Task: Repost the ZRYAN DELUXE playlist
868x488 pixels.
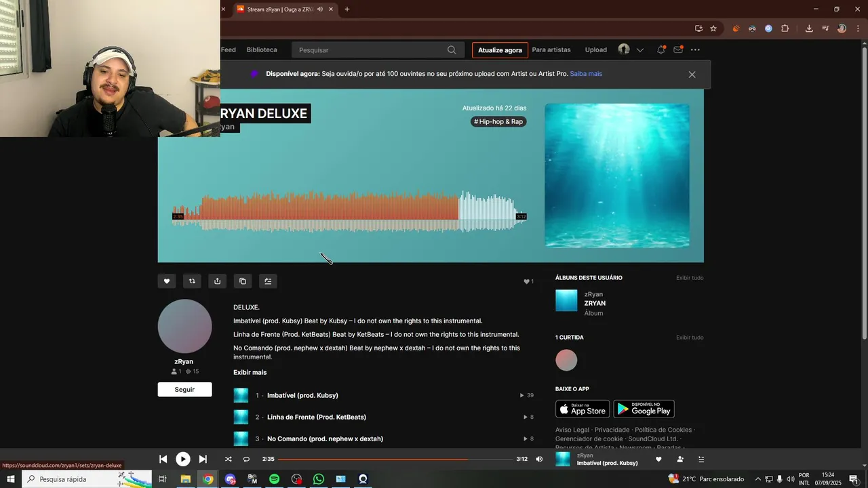Action: tap(192, 281)
